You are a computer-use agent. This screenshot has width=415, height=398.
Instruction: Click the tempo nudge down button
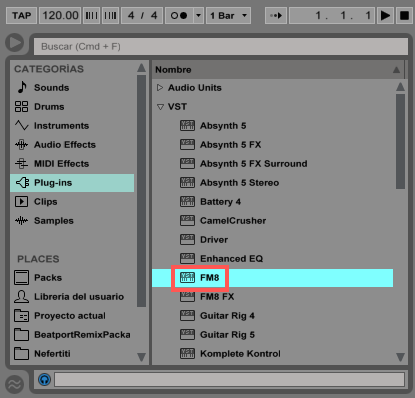tap(91, 16)
